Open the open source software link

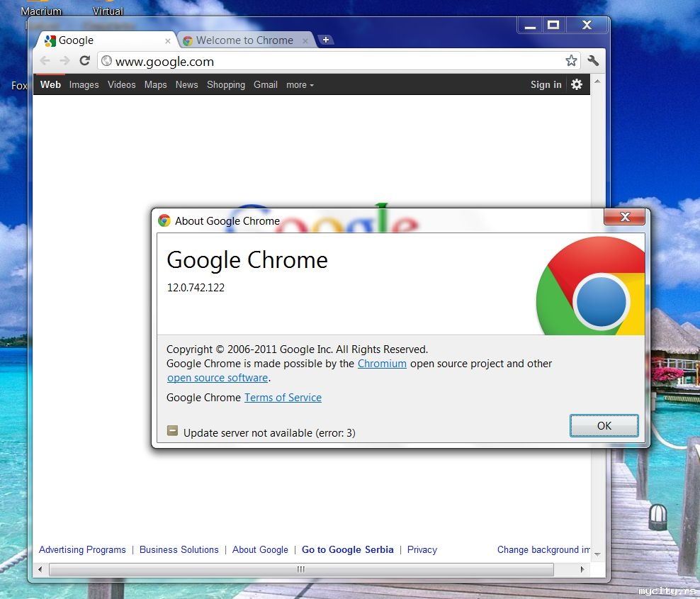[218, 378]
